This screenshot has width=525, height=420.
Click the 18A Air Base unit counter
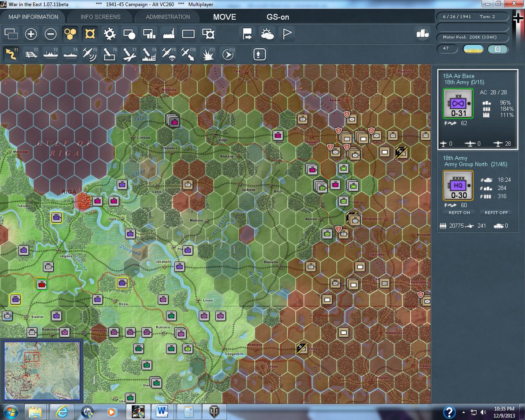tap(458, 104)
